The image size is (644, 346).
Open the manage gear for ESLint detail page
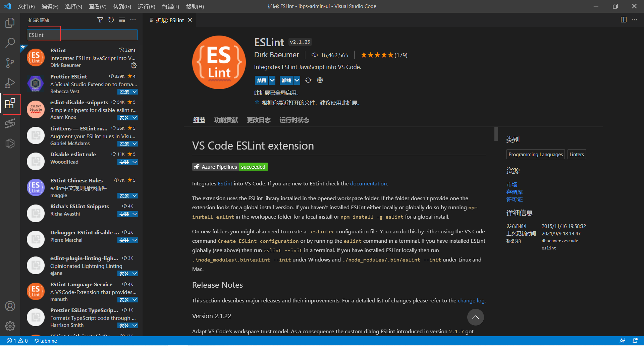click(320, 80)
